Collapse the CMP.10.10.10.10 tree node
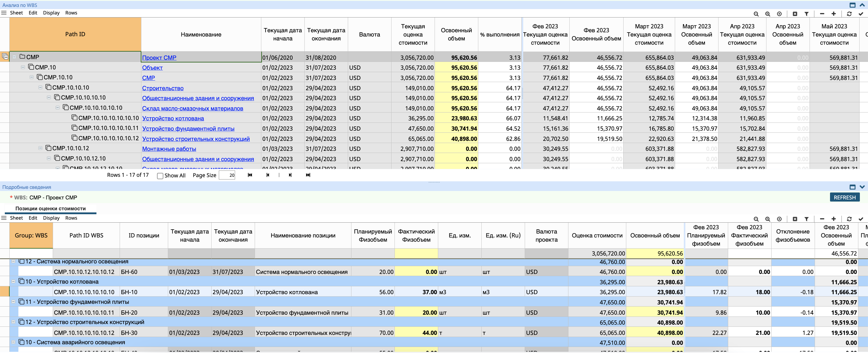This screenshot has height=353, width=868. (49, 97)
